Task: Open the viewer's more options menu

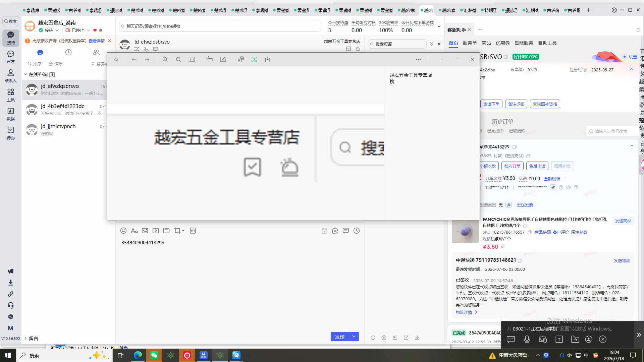Action: click(418, 59)
